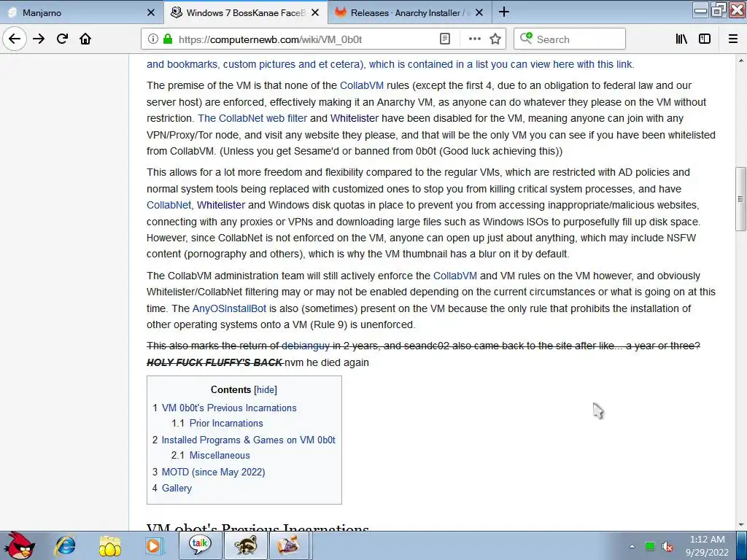Toggle Reader View in address bar
The image size is (747, 560).
tap(444, 39)
